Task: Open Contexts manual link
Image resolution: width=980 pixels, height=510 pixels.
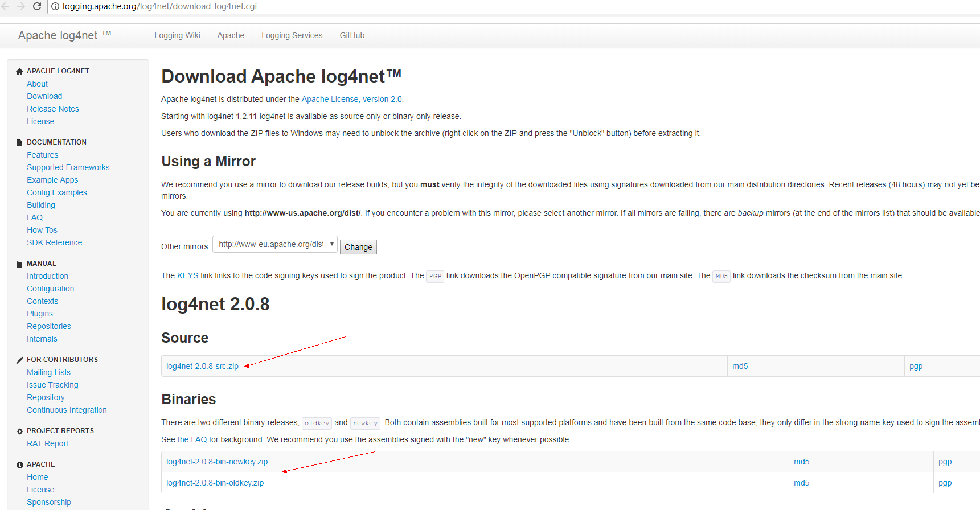Action: click(42, 301)
